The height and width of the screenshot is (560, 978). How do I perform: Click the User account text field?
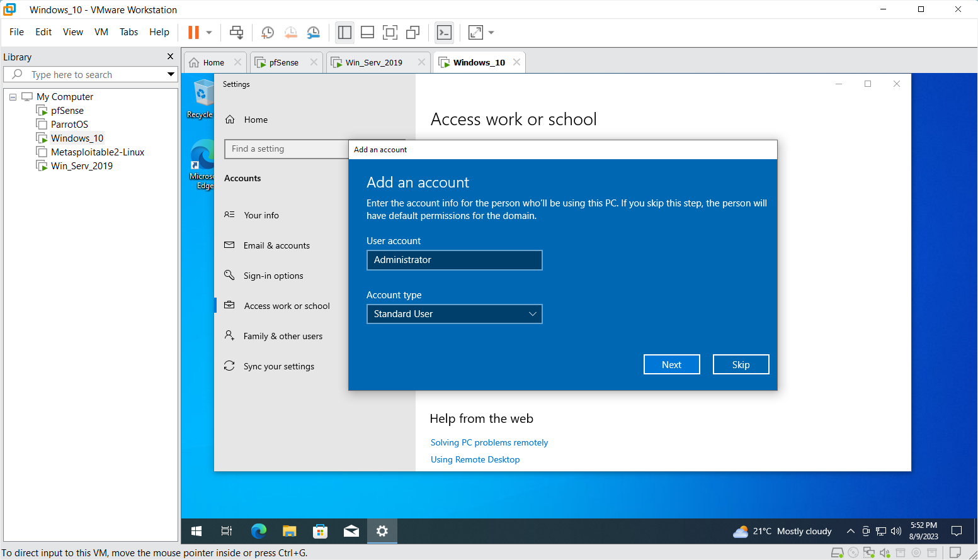click(x=454, y=260)
